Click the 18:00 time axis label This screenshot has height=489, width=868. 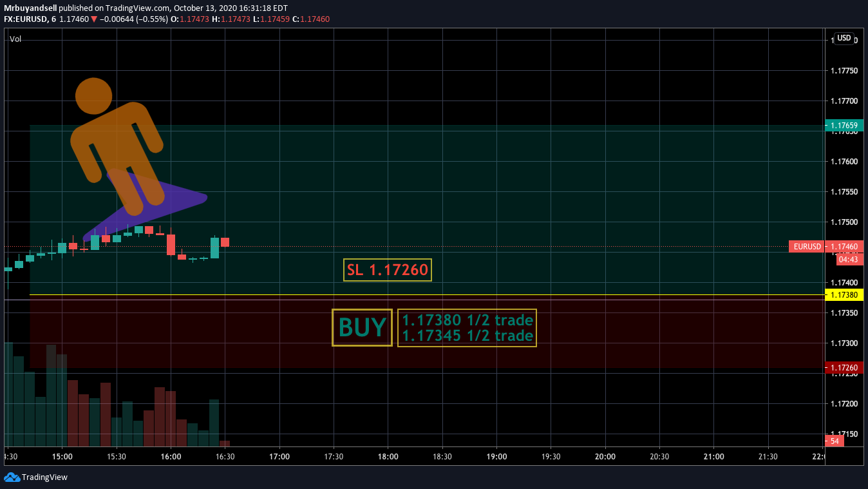point(388,457)
